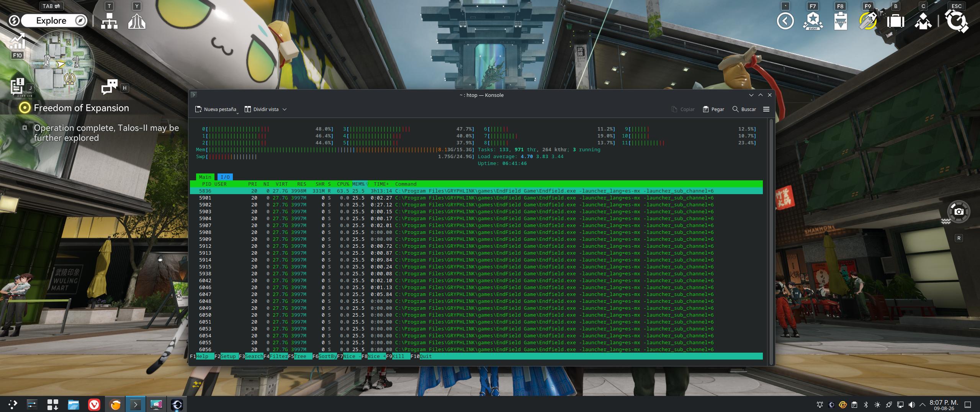Open the mission log icon labeled J
Screen dimensions: 980x412
18,86
